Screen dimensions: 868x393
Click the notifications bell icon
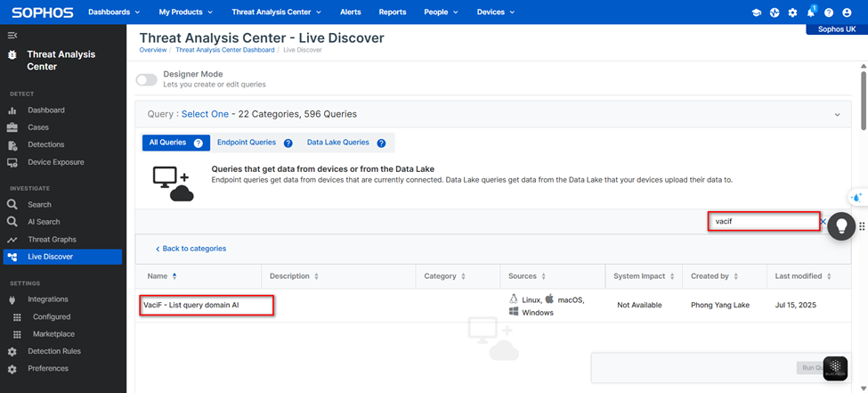[x=810, y=12]
